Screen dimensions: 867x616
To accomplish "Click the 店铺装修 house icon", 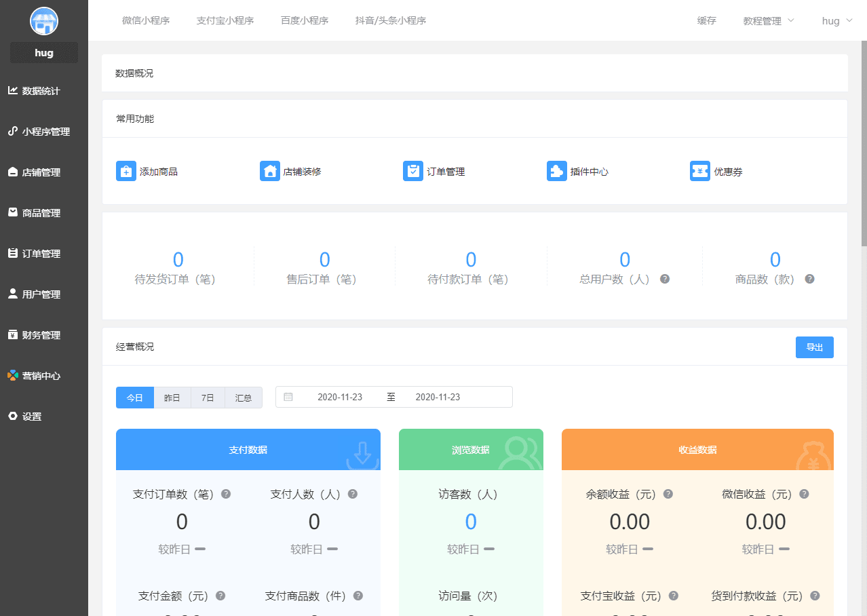I will click(270, 171).
